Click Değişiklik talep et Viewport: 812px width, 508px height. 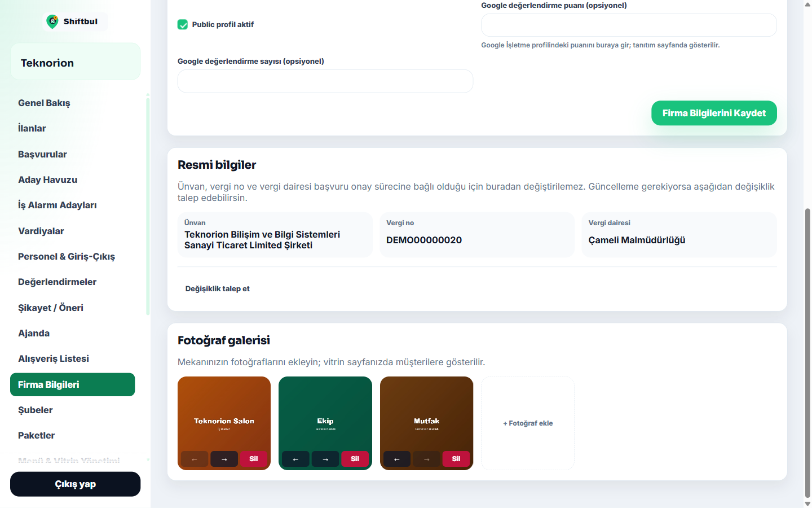pos(218,288)
